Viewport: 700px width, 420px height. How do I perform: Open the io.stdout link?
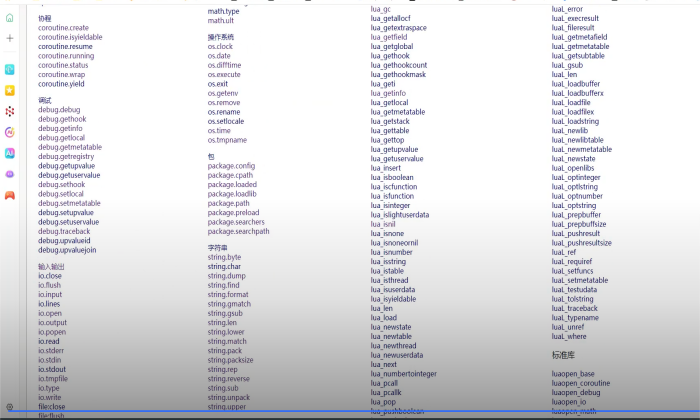pyautogui.click(x=52, y=370)
